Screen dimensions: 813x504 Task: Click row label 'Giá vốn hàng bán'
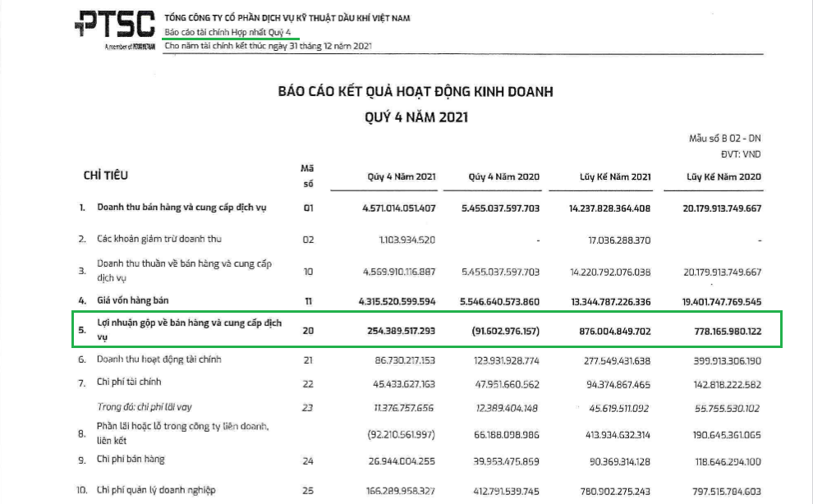[x=133, y=300]
